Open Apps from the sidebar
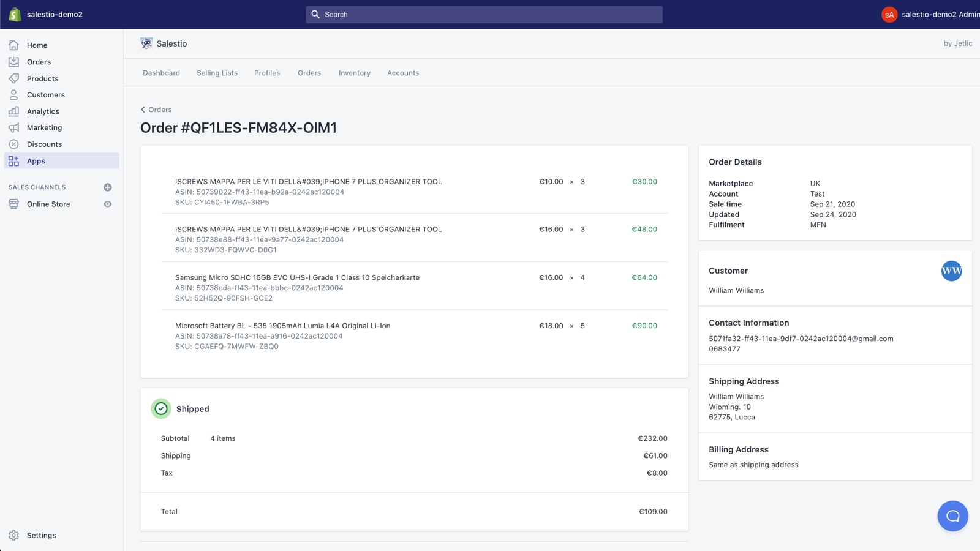This screenshot has height=551, width=980. coord(36,160)
